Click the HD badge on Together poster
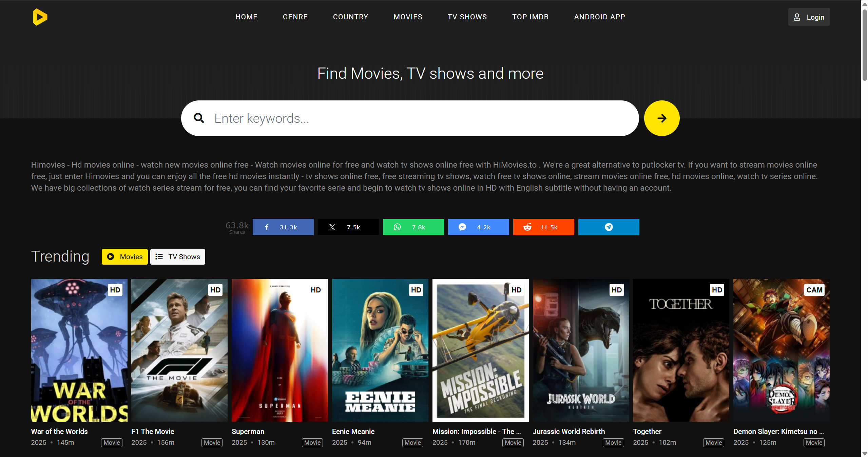 point(717,290)
